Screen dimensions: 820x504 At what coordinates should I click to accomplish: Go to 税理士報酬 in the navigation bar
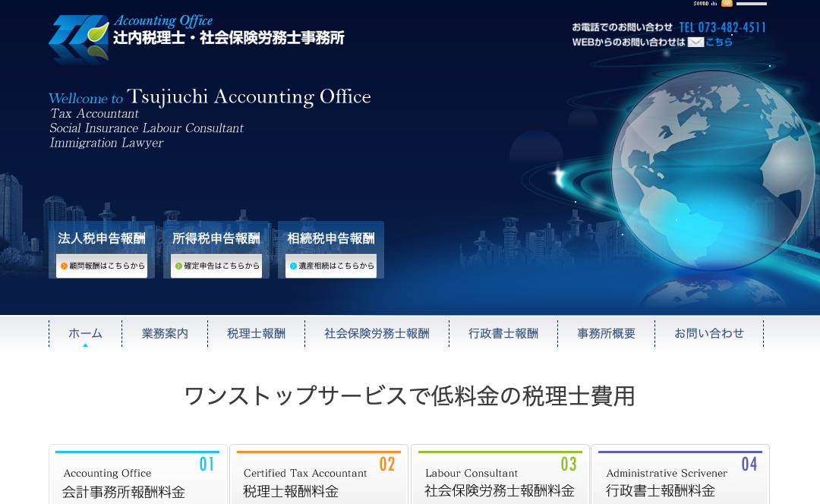[256, 333]
